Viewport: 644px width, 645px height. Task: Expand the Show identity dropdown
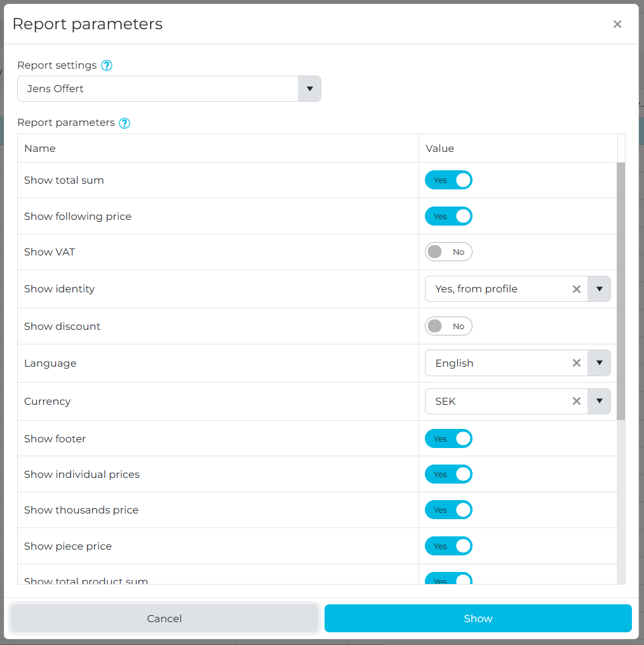tap(599, 289)
